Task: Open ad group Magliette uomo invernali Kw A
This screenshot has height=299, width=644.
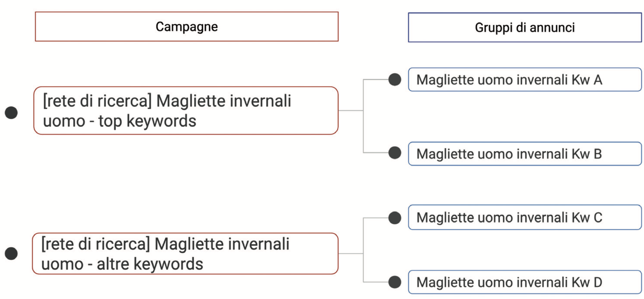Action: pyautogui.click(x=525, y=79)
